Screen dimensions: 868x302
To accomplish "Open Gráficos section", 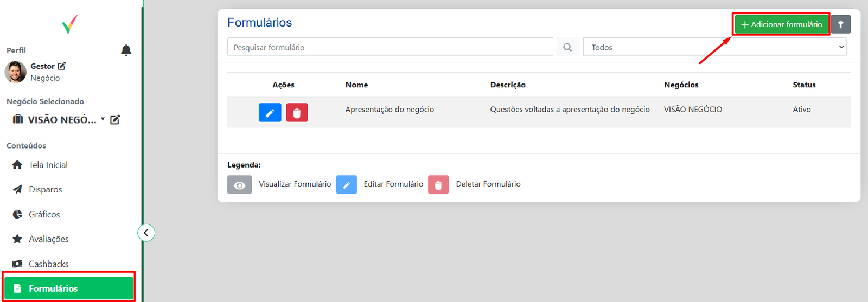I will tap(44, 214).
